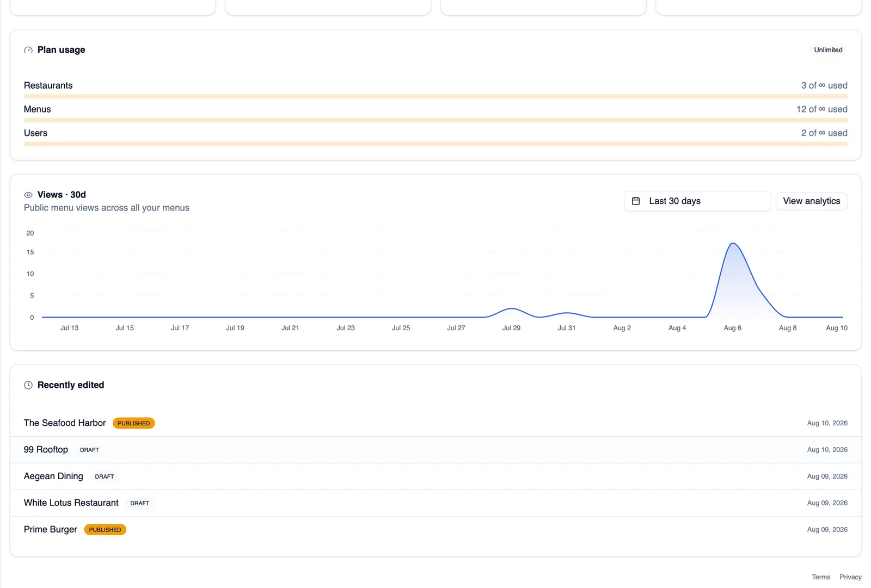The width and height of the screenshot is (871, 588).
Task: Click the Unlimited plan badge
Action: (x=828, y=50)
